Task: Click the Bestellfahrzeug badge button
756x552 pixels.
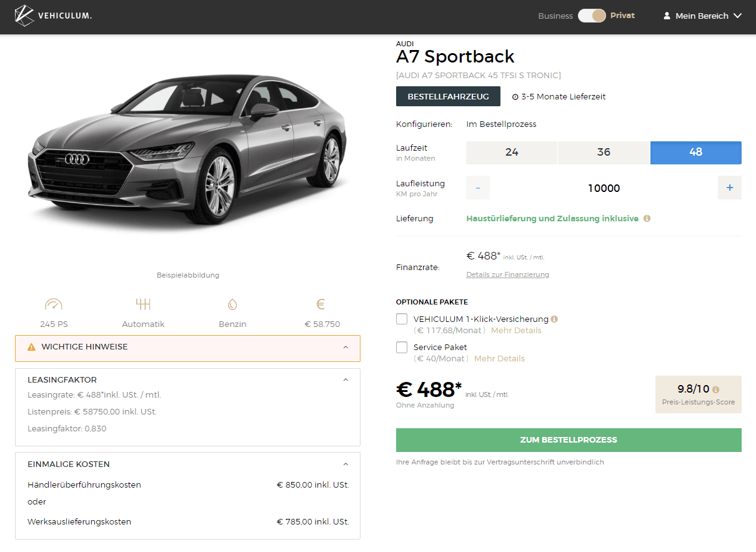Action: click(x=448, y=97)
